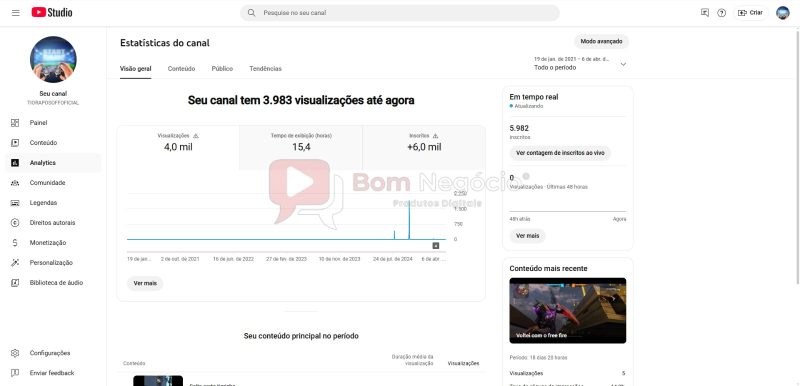Click the help question mark icon
This screenshot has width=800, height=386.
721,13
